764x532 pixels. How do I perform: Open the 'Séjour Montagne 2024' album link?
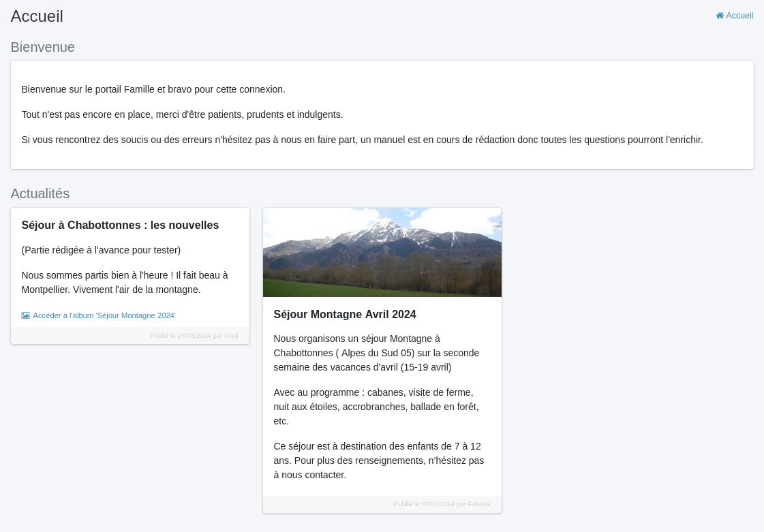click(104, 315)
